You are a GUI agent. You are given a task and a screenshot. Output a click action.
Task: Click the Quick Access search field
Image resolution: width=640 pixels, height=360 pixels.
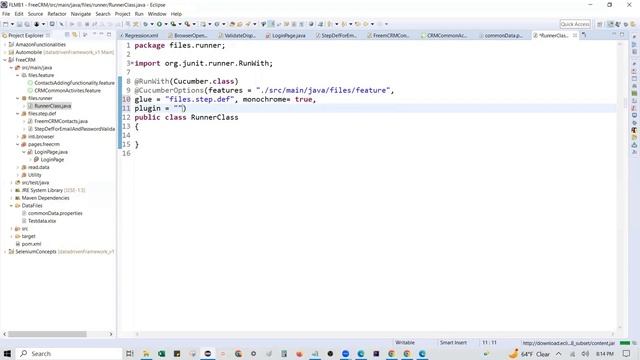575,24
